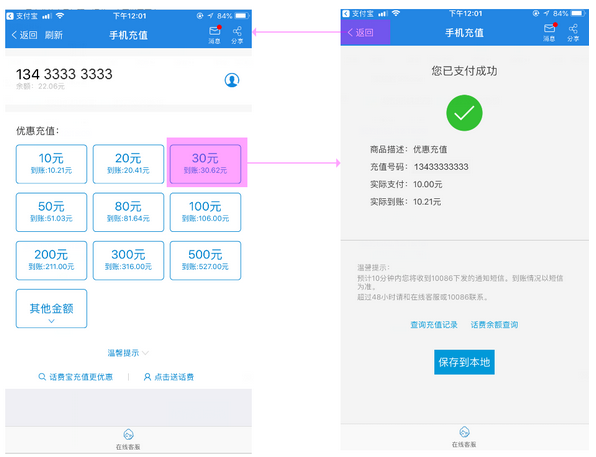
Task: Select the highlighted 30元 recharge option
Action: pos(205,164)
